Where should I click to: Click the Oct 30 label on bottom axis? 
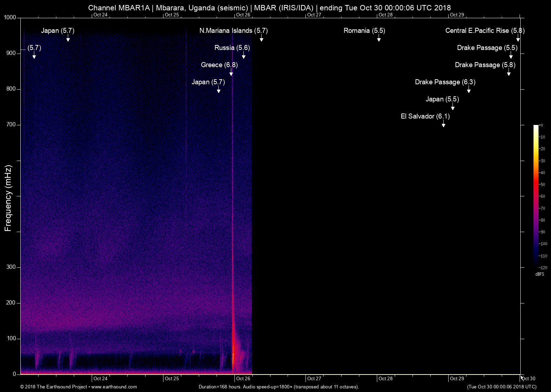(528, 378)
